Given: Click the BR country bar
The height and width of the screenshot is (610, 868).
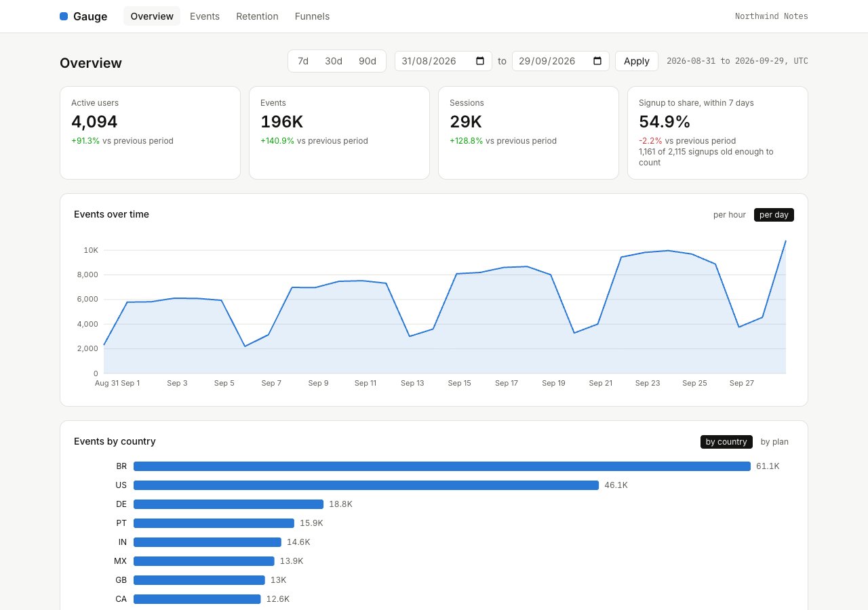Looking at the screenshot, I should tap(442, 466).
